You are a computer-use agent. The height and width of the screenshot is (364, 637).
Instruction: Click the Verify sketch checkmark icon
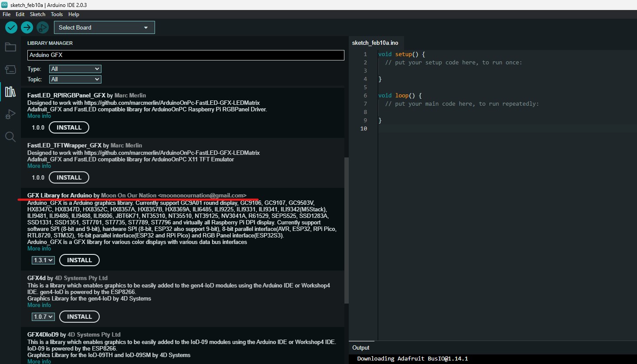coord(11,27)
